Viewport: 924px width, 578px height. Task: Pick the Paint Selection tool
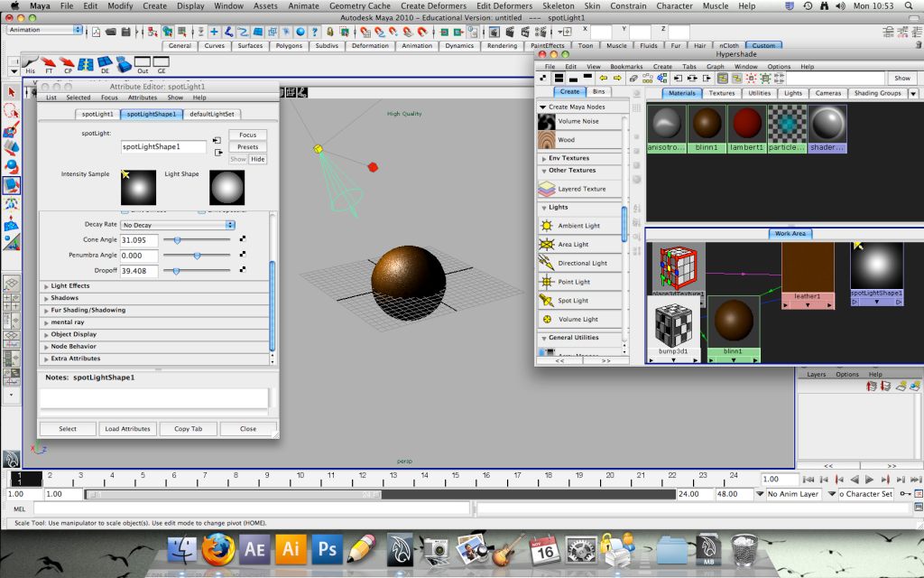tap(11, 129)
